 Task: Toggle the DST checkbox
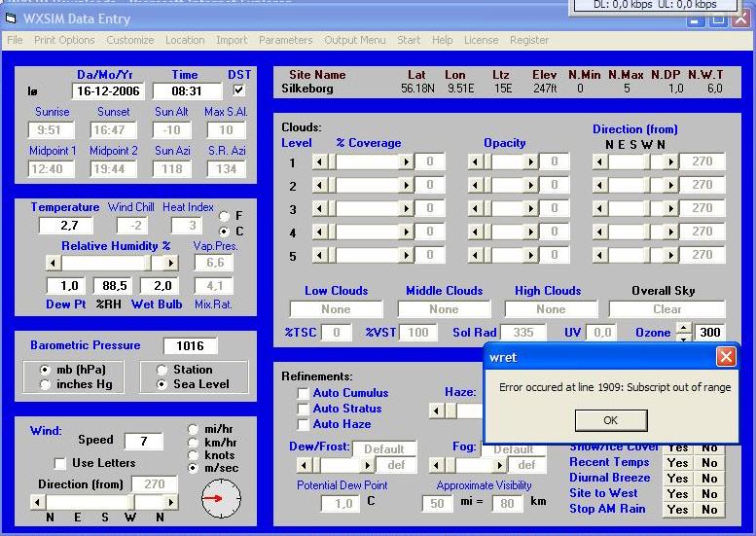[238, 90]
